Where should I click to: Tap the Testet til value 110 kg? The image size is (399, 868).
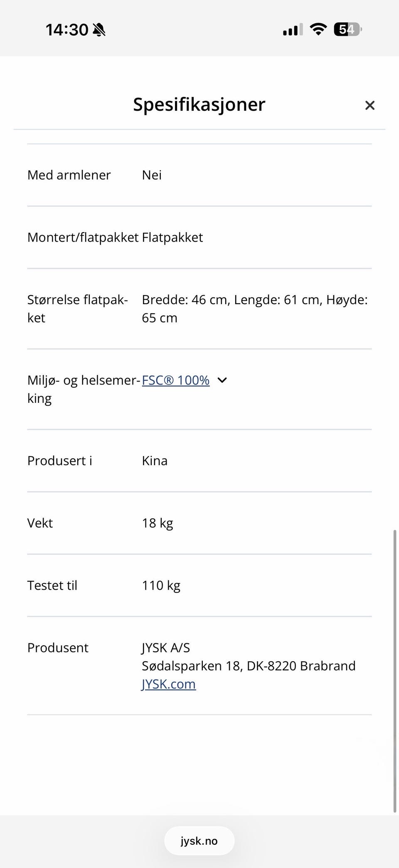point(161,585)
